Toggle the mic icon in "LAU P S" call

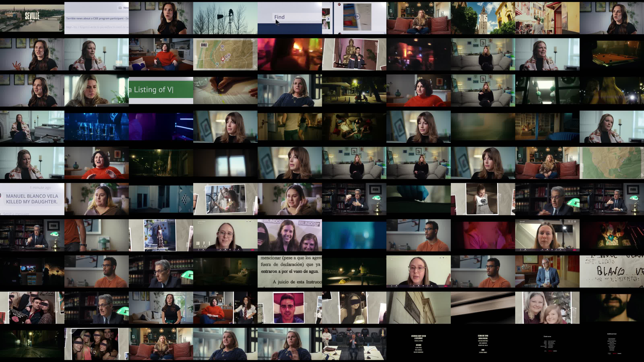tap(198, 250)
